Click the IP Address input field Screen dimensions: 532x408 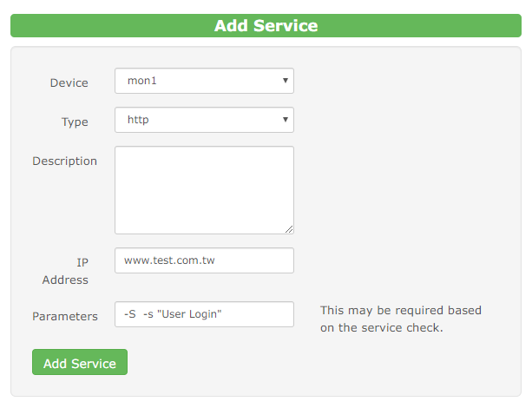tap(204, 260)
